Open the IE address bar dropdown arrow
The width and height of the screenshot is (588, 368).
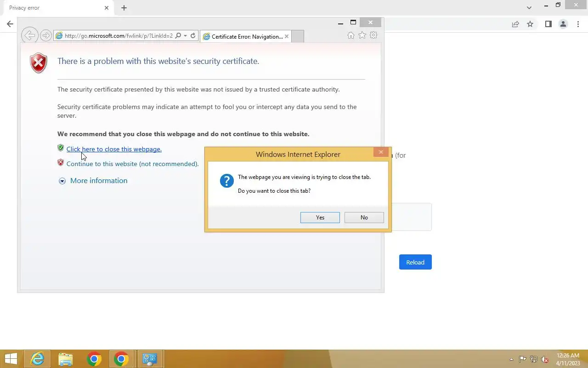point(185,36)
